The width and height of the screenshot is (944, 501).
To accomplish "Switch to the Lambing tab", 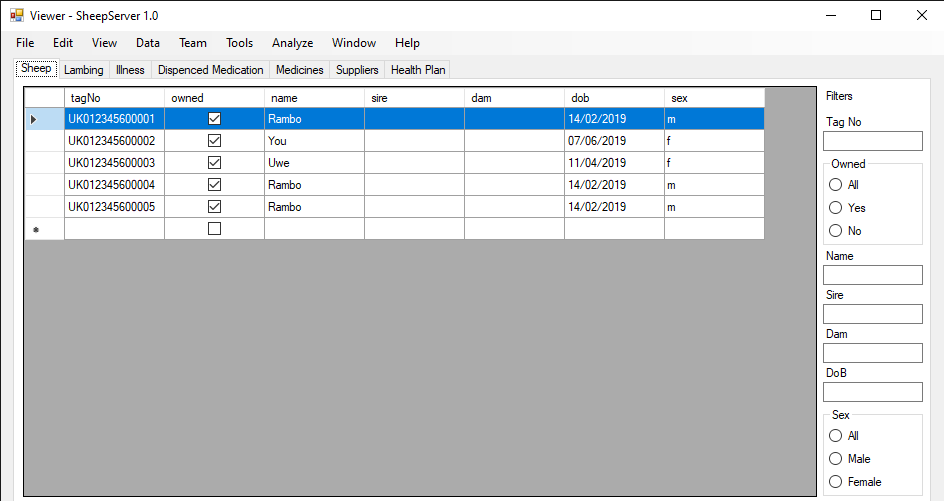I will coord(83,70).
